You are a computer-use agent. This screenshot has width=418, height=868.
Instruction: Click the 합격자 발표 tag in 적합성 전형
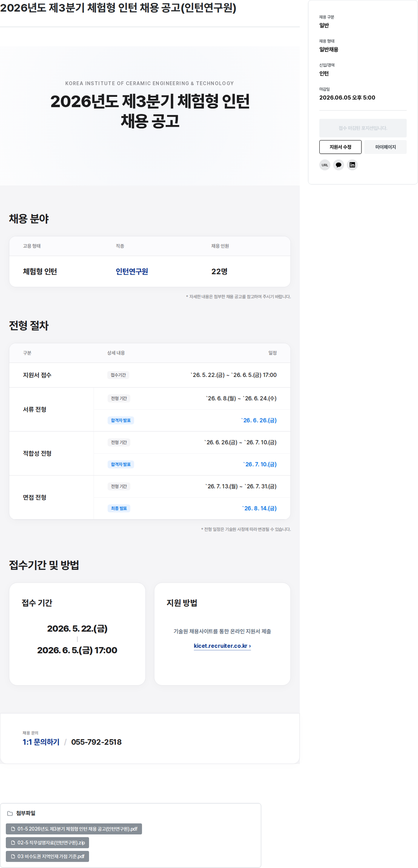[121, 464]
